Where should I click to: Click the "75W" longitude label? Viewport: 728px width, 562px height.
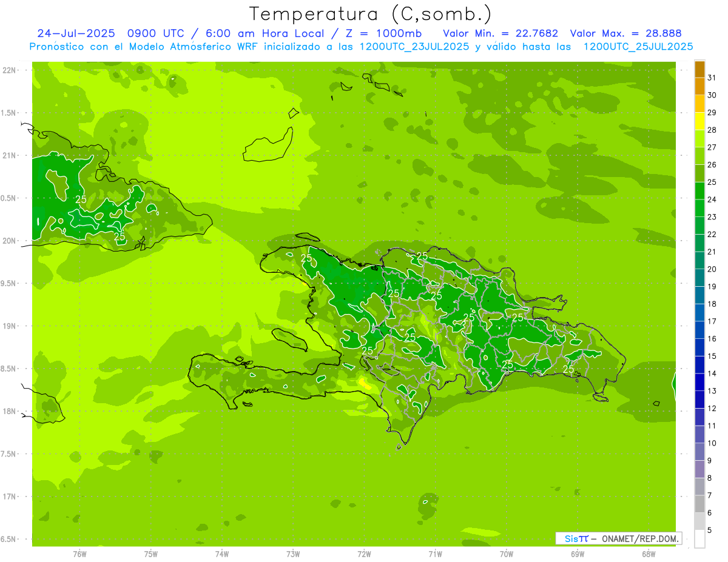tap(151, 554)
